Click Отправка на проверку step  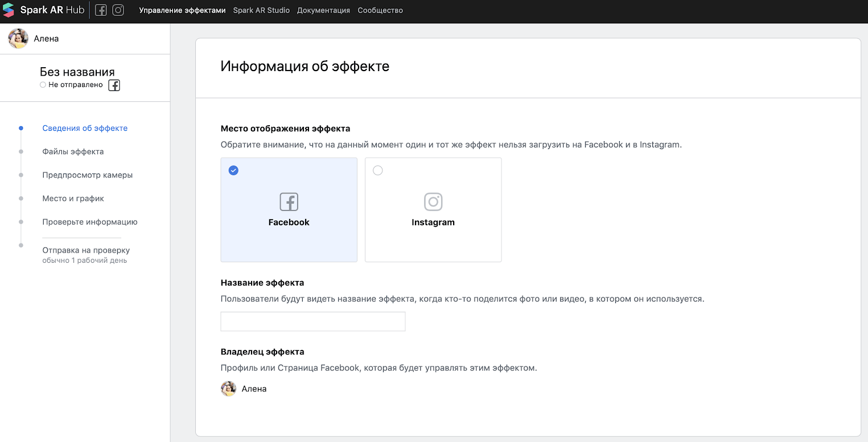pos(86,250)
